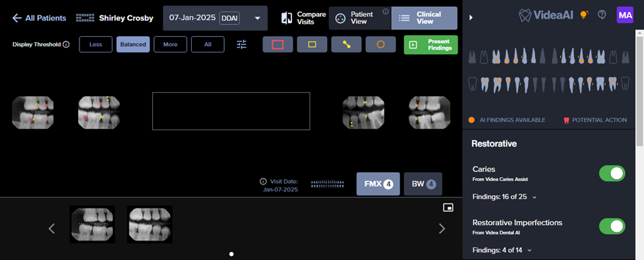The image size is (644, 260).
Task: Disable the Caries findings toggle
Action: pyautogui.click(x=612, y=173)
